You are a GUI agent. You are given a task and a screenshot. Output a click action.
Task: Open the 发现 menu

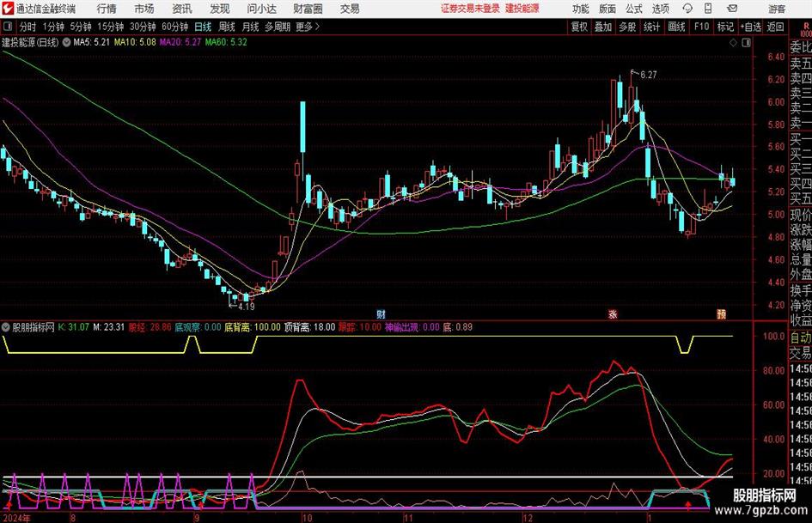[x=220, y=9]
